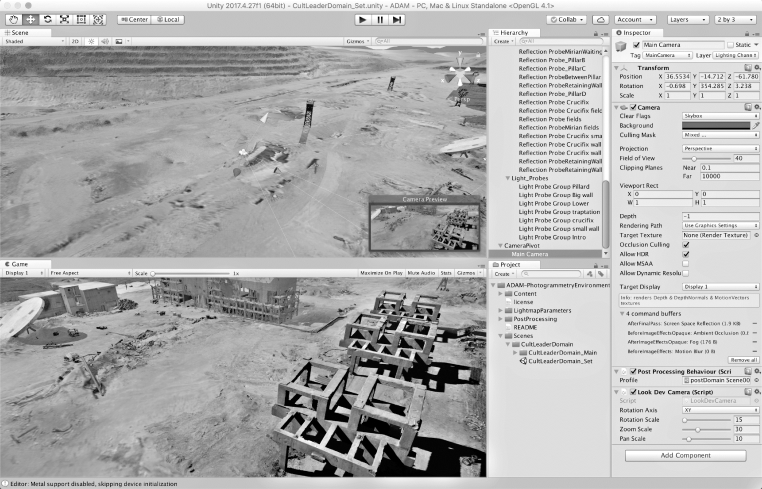Open the 2 by 3 layout dropdown
The height and width of the screenshot is (489, 762).
point(735,19)
